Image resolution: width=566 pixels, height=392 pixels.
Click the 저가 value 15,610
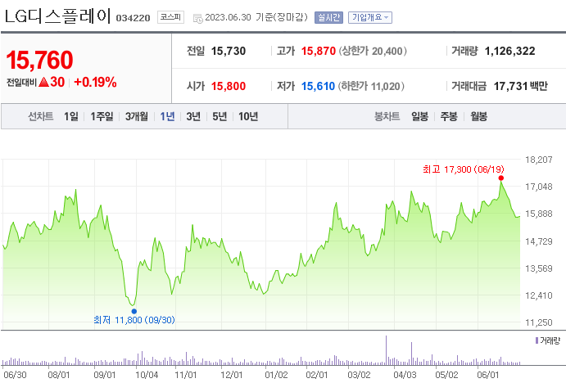318,86
